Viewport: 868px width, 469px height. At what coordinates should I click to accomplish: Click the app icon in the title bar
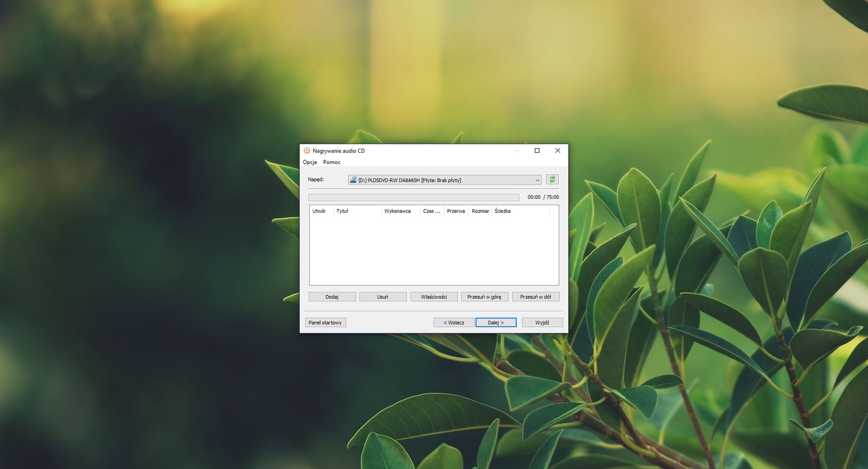pos(307,150)
